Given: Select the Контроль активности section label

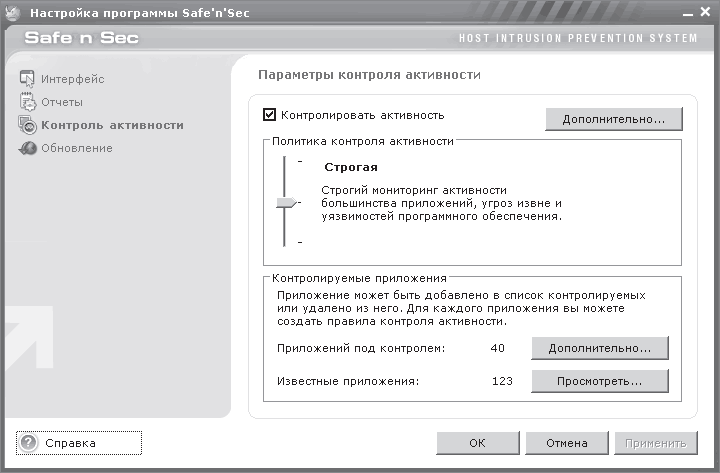Looking at the screenshot, I should [112, 126].
